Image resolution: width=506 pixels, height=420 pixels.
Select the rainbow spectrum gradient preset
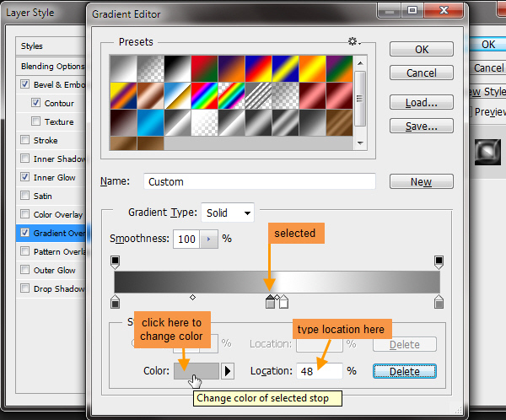203,95
